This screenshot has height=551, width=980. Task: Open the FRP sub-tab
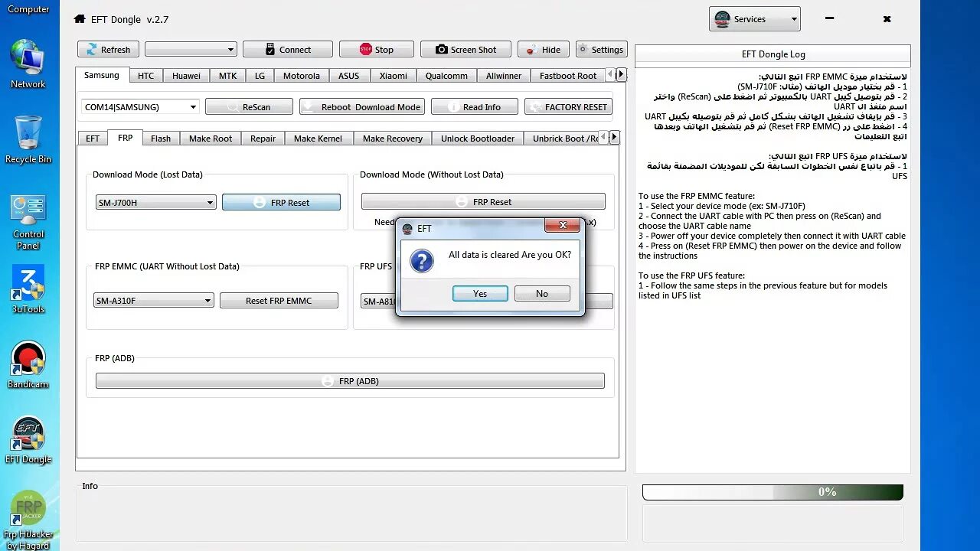pos(125,138)
